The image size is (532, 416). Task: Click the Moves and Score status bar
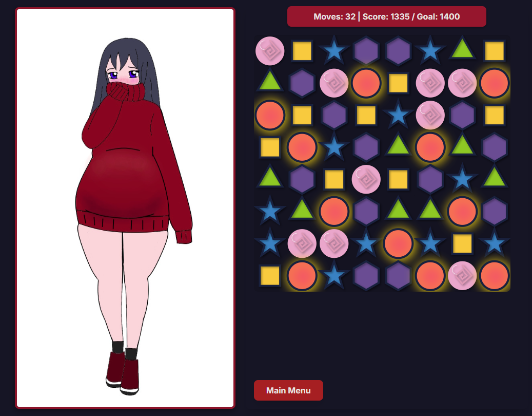386,16
